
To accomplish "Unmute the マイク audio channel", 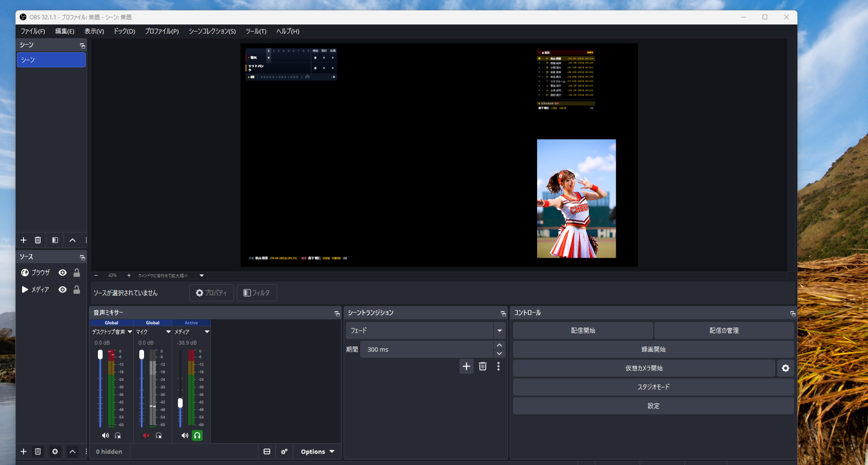I will pos(146,435).
